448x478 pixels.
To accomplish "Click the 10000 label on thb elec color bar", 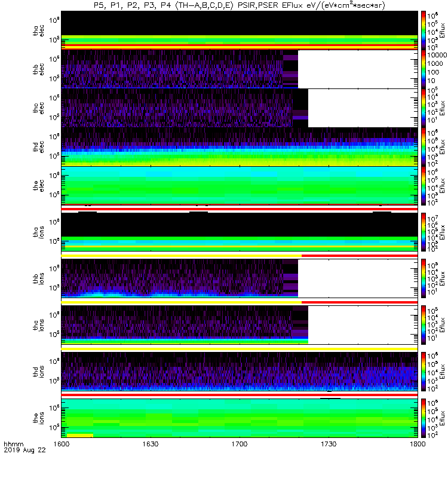I will click(x=437, y=55).
